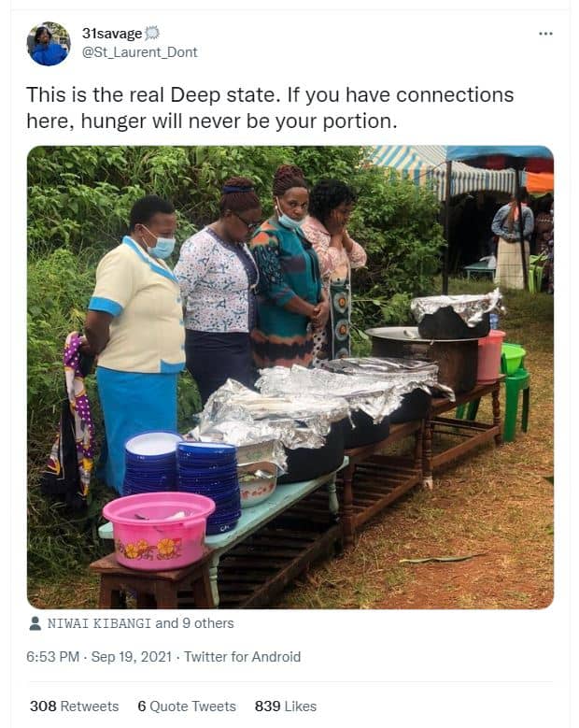Click the 6:53 PM Sep 19, 2021 timestamp
The width and height of the screenshot is (579, 728).
(x=99, y=657)
